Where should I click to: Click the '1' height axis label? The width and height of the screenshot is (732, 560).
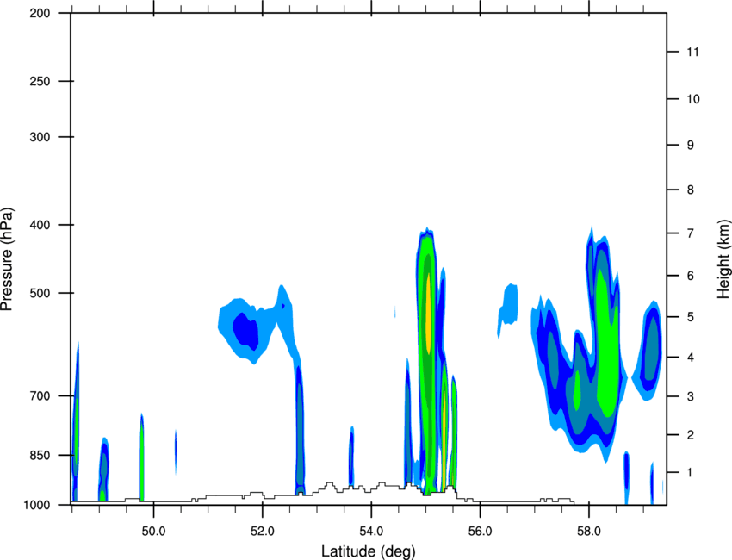tap(691, 473)
